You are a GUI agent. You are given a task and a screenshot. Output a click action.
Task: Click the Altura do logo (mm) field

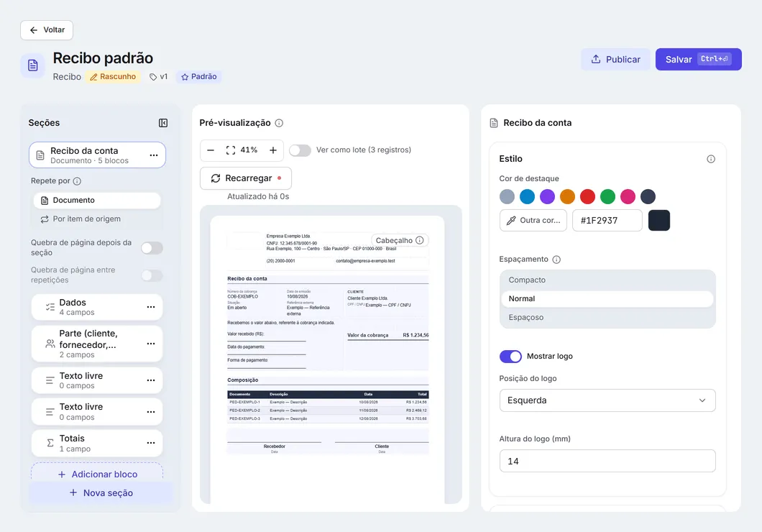607,461
